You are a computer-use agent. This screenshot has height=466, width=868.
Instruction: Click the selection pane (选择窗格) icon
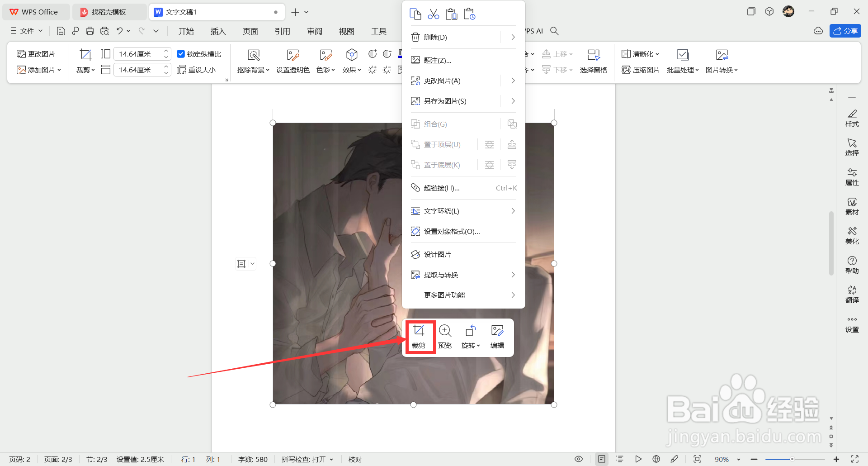593,55
